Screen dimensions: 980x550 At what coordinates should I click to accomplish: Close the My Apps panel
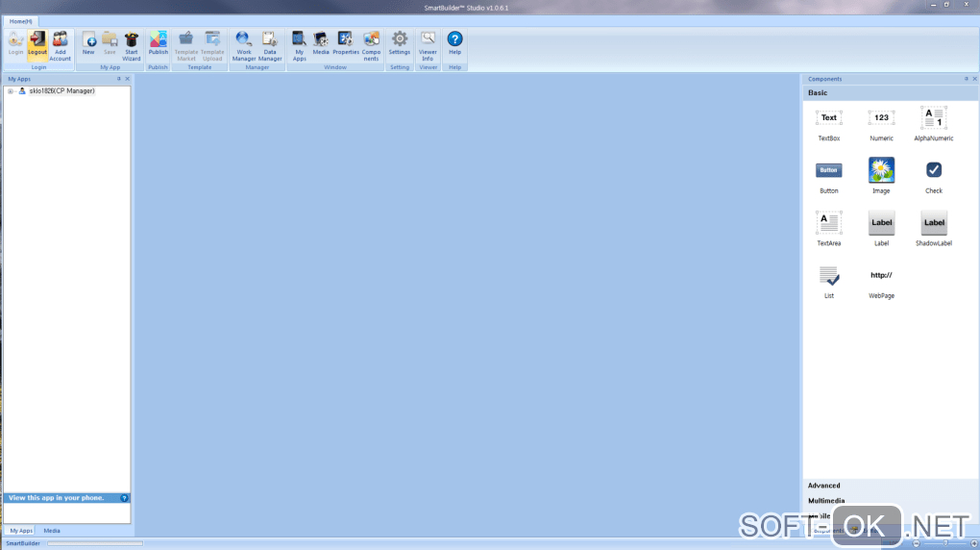pyautogui.click(x=128, y=79)
